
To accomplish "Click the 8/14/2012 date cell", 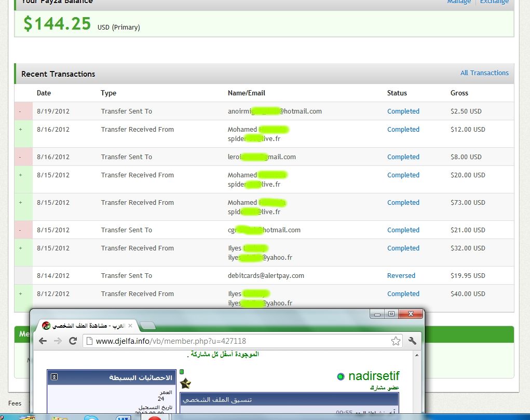I will pos(53,275).
